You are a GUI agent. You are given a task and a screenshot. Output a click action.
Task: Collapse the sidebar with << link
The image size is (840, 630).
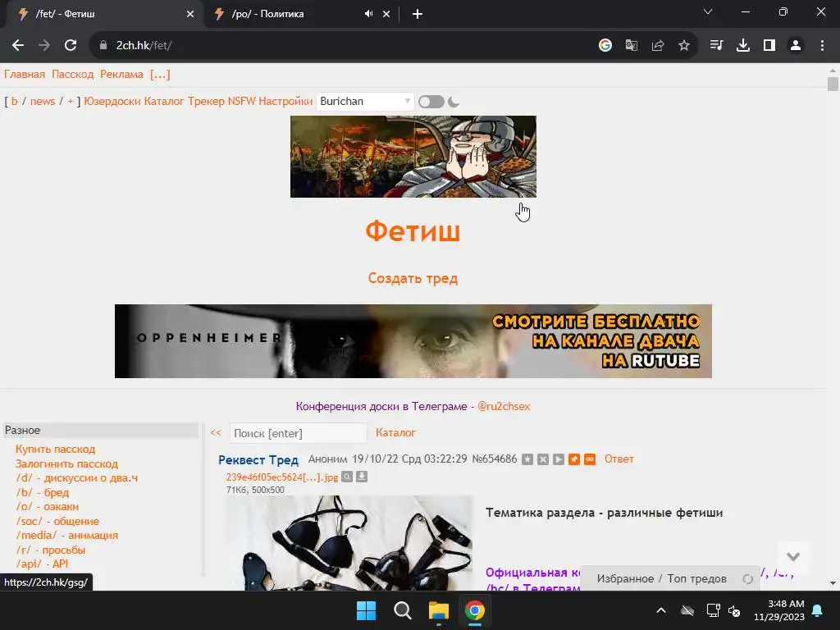[216, 433]
